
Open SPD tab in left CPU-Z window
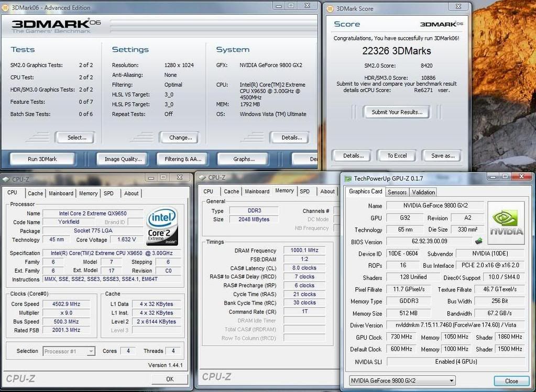point(108,193)
